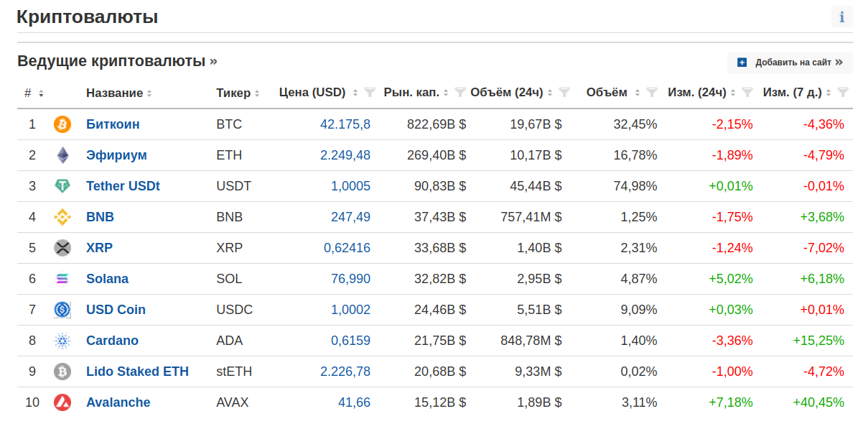Open the Lido Staked ETH link
This screenshot has width=868, height=447.
click(x=137, y=372)
